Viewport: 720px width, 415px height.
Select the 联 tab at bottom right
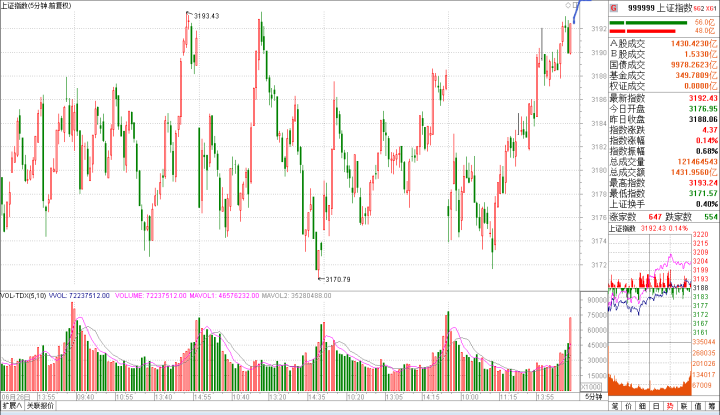tap(684, 408)
